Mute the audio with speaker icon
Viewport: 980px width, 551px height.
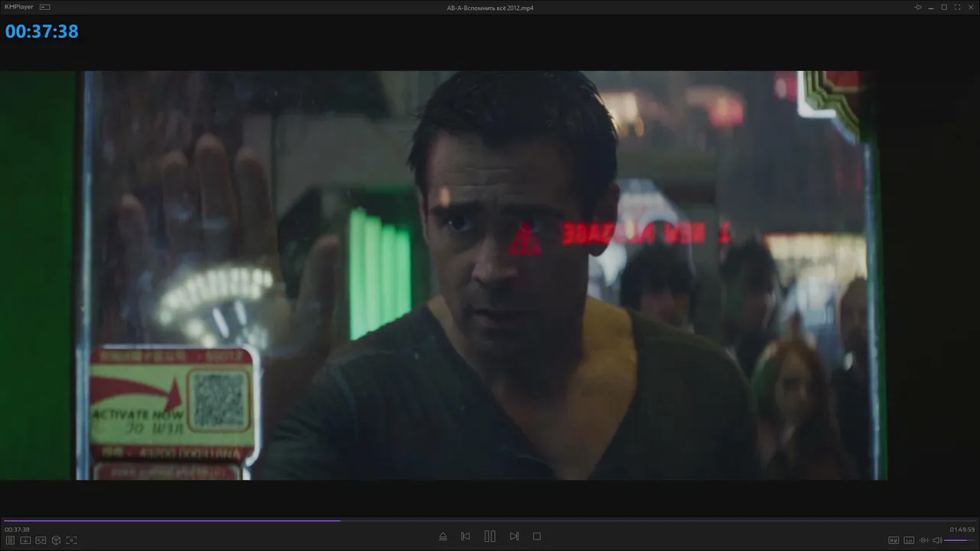937,540
